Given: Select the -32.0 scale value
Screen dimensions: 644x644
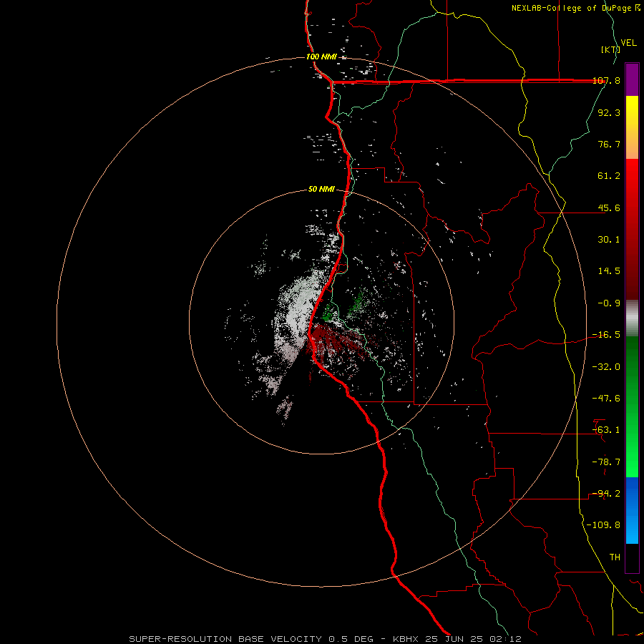Looking at the screenshot, I should pyautogui.click(x=606, y=367).
